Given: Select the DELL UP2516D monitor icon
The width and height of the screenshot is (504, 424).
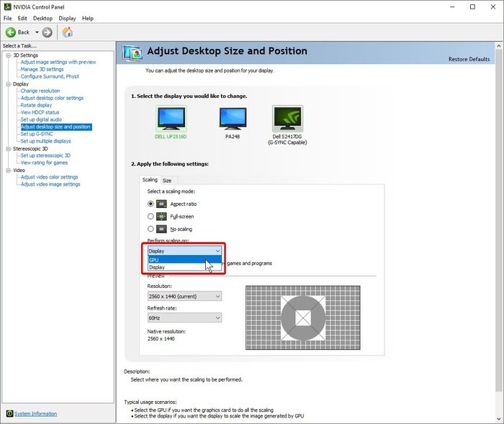Looking at the screenshot, I should [171, 118].
